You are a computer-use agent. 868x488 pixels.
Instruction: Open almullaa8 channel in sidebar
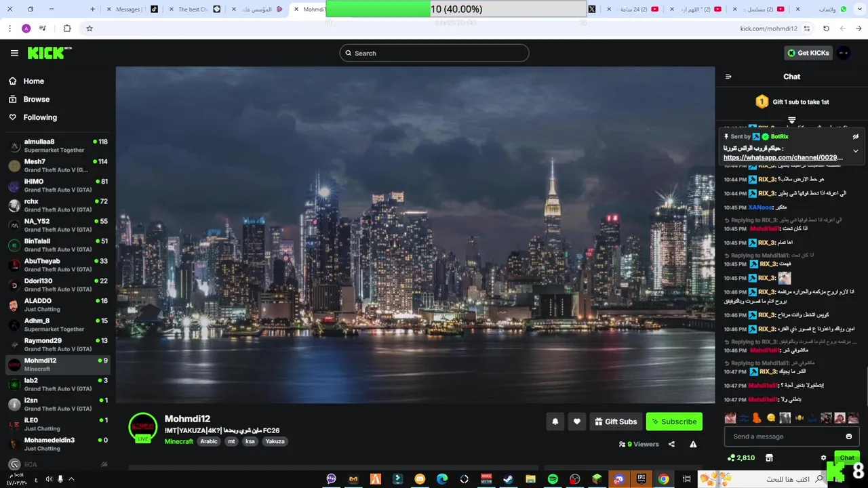click(x=58, y=146)
